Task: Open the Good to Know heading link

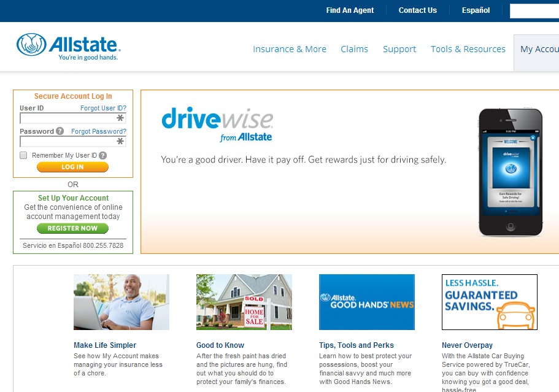Action: pyautogui.click(x=220, y=345)
